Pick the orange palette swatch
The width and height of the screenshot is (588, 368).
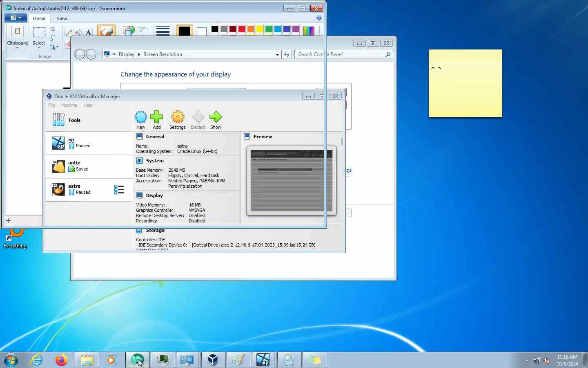coord(251,29)
